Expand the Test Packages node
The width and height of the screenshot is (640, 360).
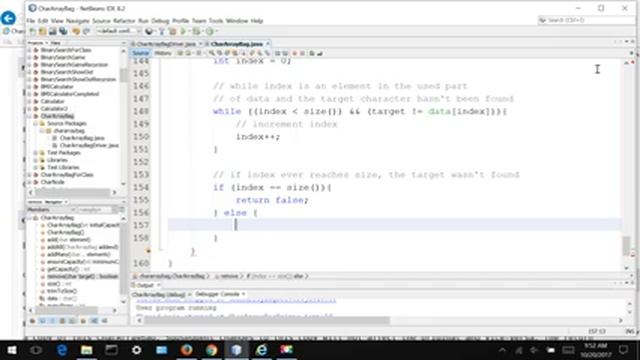(x=36, y=153)
